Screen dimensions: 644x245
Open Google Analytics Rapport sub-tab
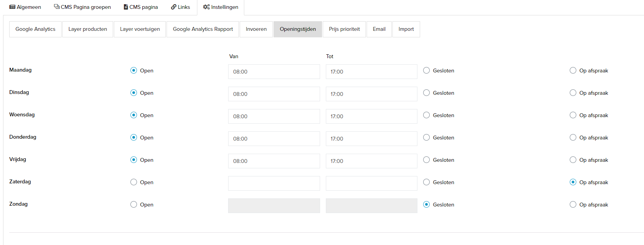(203, 29)
